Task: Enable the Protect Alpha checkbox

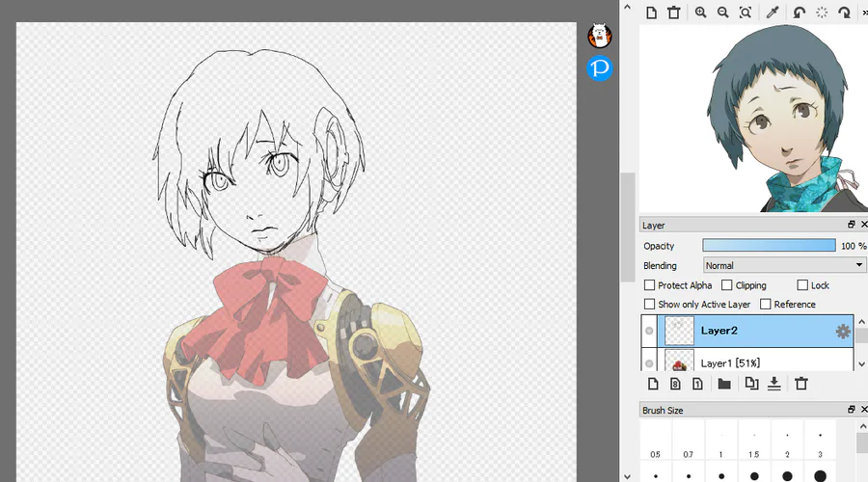Action: (650, 285)
